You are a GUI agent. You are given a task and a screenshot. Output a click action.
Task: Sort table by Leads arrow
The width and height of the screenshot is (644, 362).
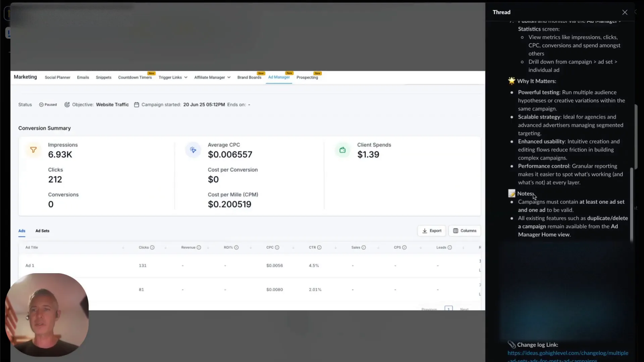(x=463, y=248)
